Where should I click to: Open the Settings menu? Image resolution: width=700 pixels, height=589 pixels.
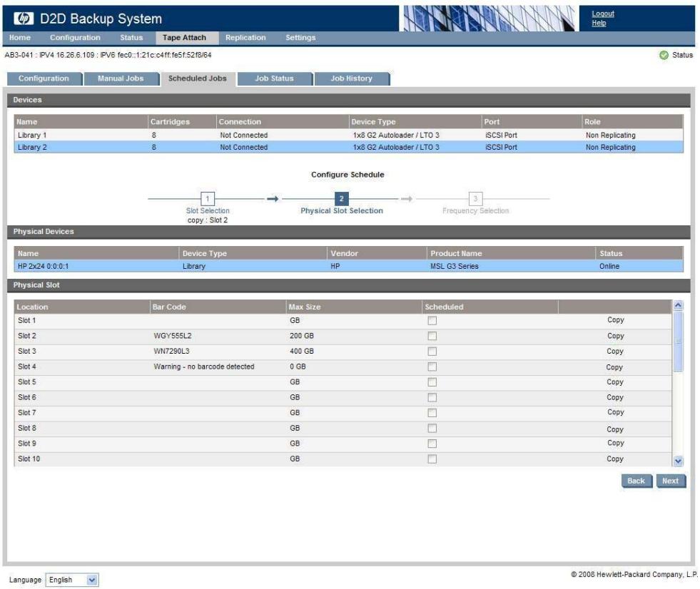[300, 38]
